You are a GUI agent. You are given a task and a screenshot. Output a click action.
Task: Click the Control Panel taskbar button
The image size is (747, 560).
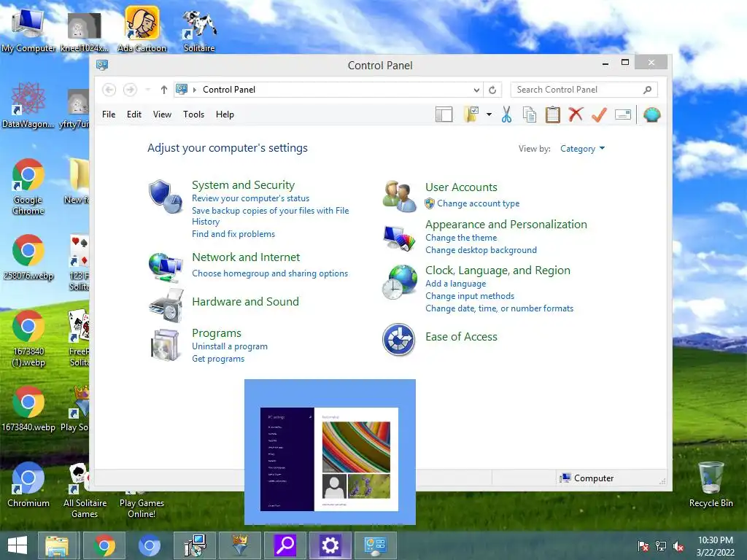coord(376,545)
